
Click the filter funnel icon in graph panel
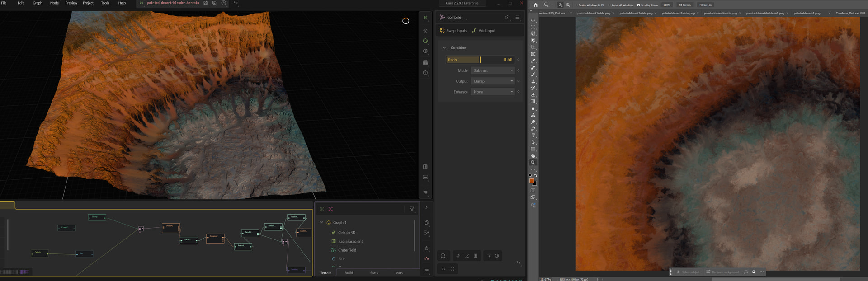tap(411, 209)
